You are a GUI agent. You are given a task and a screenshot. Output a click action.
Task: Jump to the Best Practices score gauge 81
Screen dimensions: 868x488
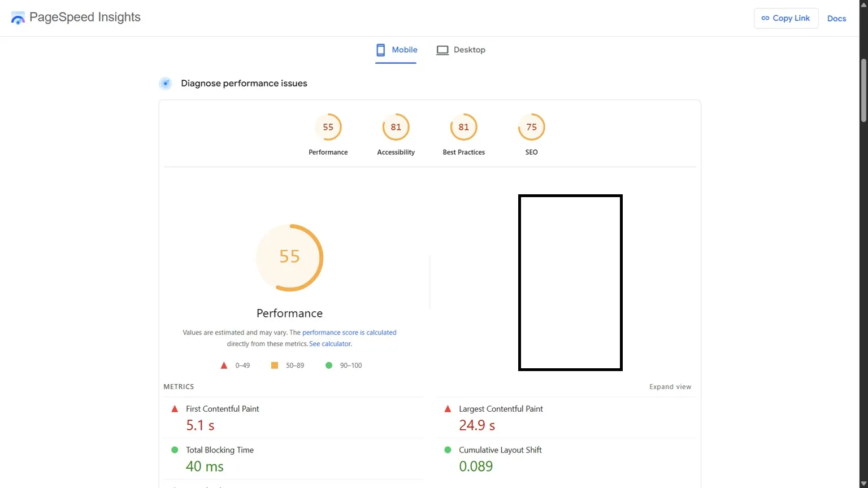(464, 127)
